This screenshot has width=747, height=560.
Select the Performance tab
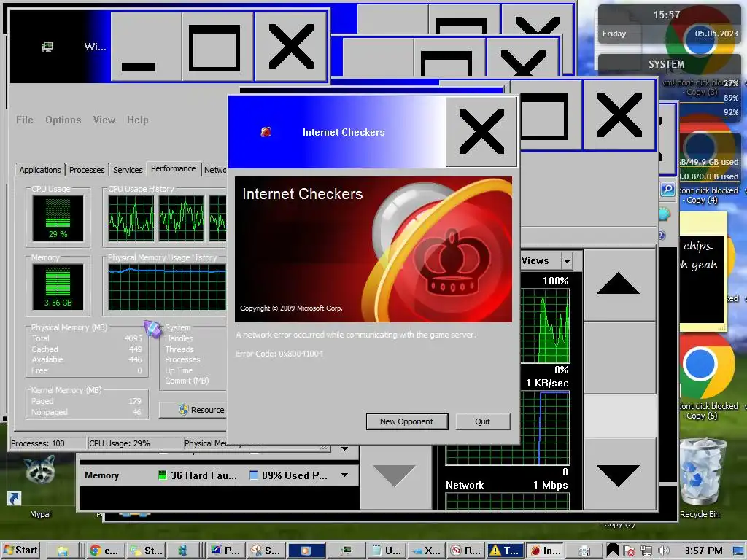(x=174, y=168)
